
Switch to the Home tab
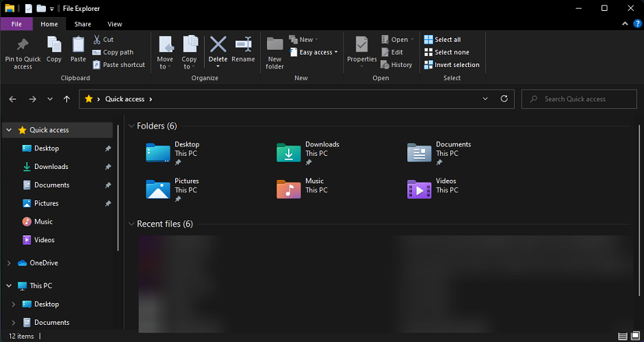(49, 24)
